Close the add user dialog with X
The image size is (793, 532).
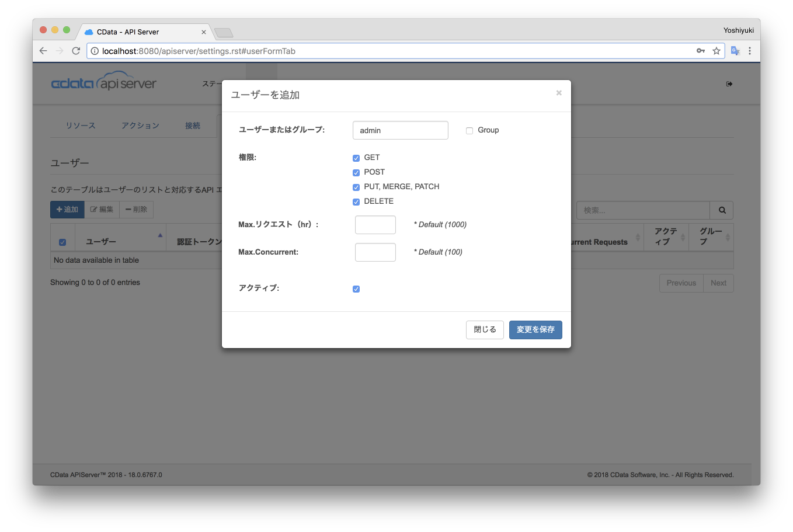tap(559, 93)
